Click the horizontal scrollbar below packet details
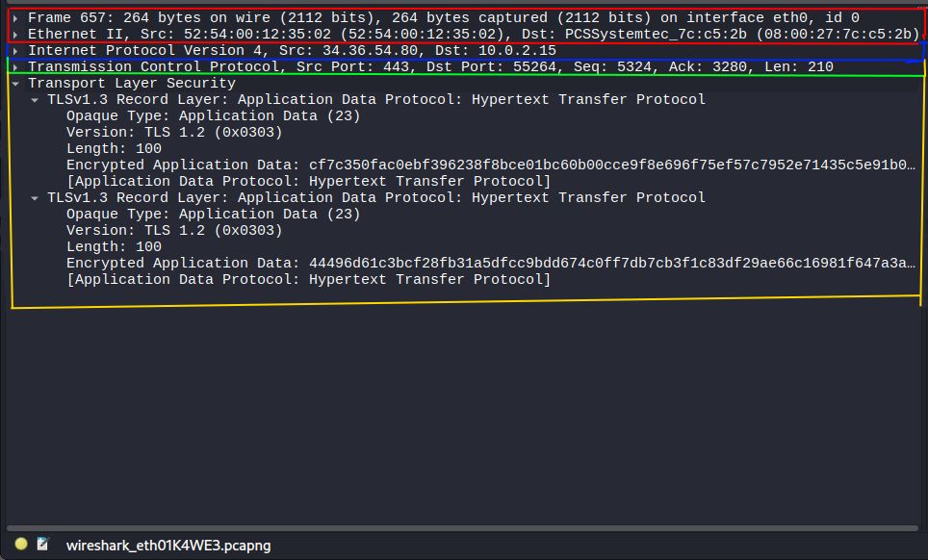 point(462,528)
